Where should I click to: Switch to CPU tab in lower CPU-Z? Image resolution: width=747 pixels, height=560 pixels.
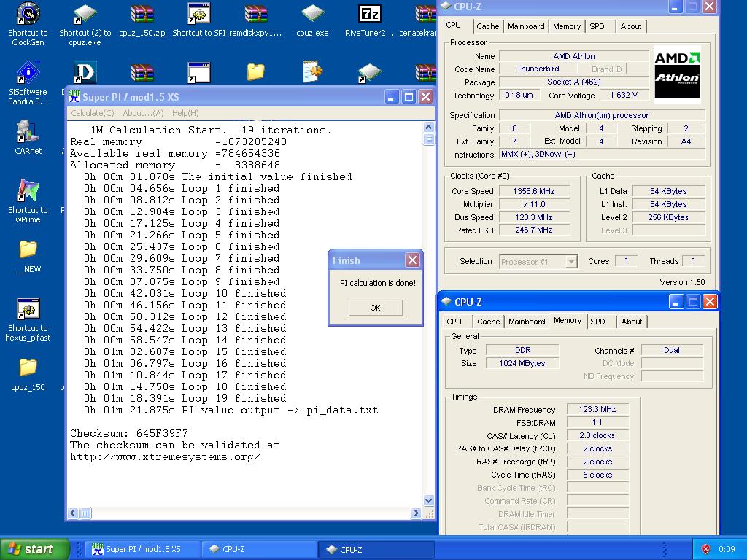coord(454,322)
